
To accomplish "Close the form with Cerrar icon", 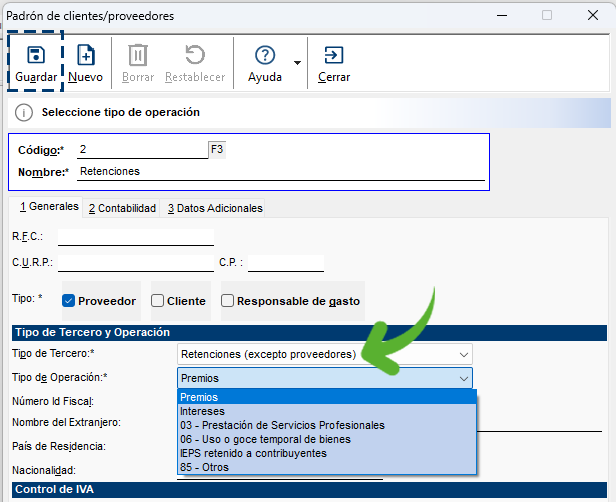I will (333, 55).
